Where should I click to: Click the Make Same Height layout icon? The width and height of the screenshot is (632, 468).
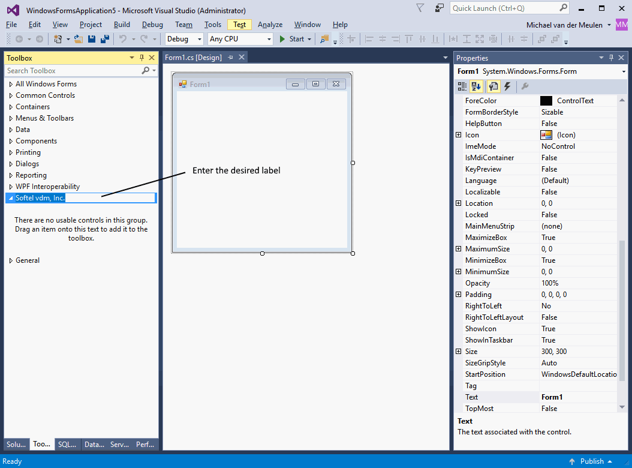[x=466, y=39]
